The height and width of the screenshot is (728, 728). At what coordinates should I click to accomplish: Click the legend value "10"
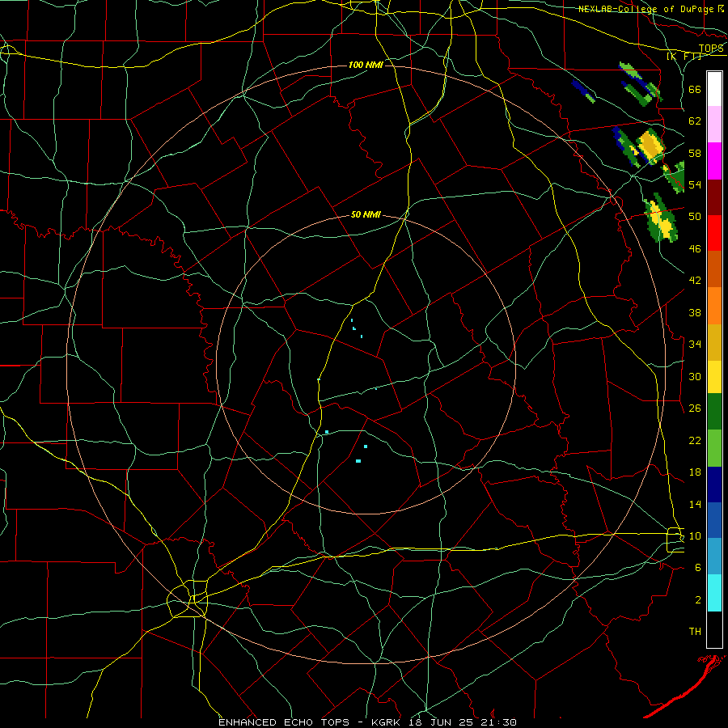695,536
